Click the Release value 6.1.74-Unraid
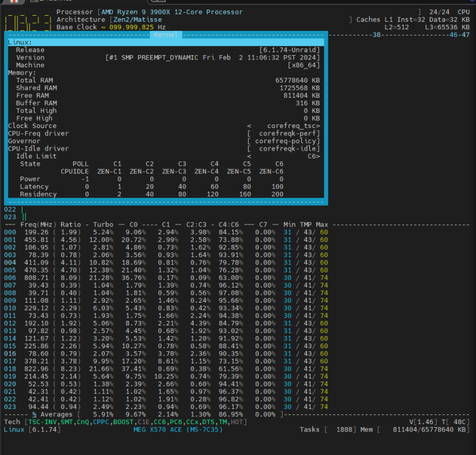The width and height of the screenshot is (476, 455). tap(289, 50)
